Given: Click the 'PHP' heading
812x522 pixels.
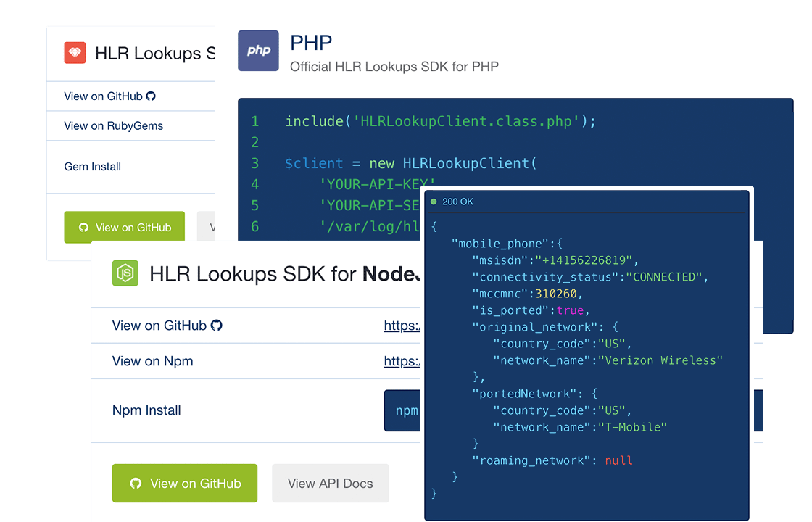Looking at the screenshot, I should point(311,43).
